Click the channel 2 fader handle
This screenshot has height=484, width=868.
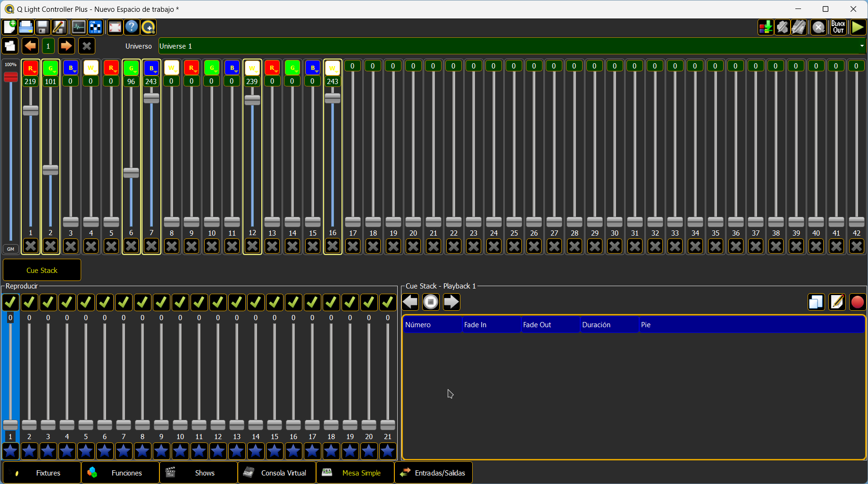50,170
